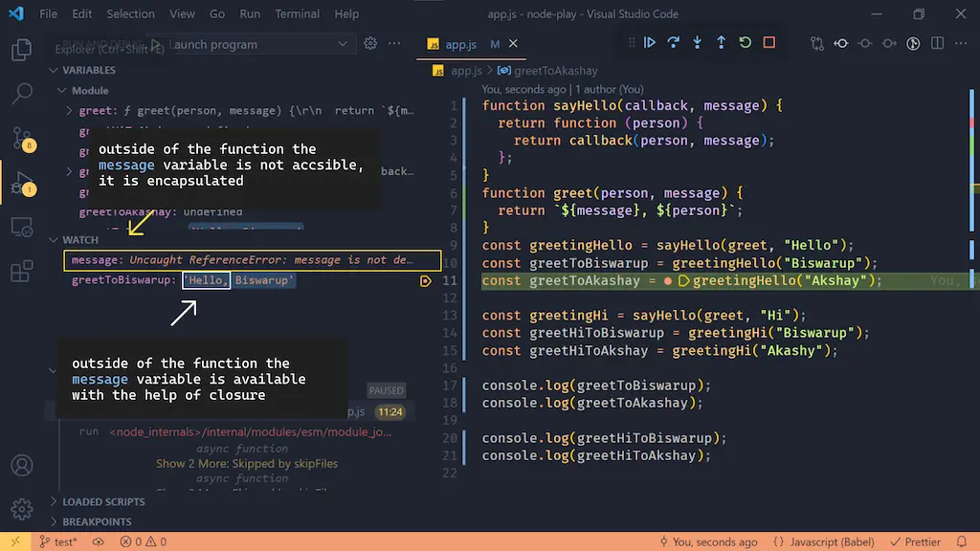Click the test* git branch in status bar
This screenshot has width=980, height=551.
[x=58, y=541]
